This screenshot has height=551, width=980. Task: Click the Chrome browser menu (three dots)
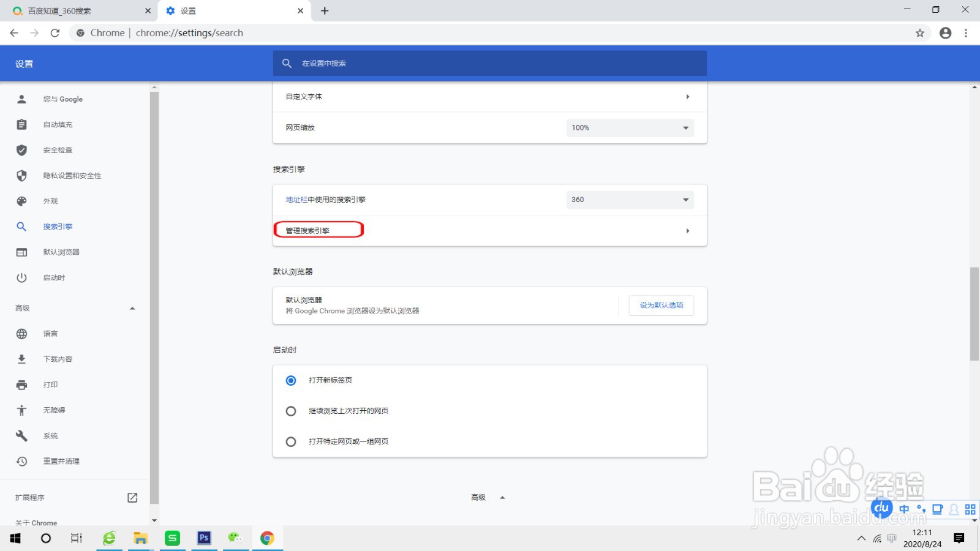965,32
